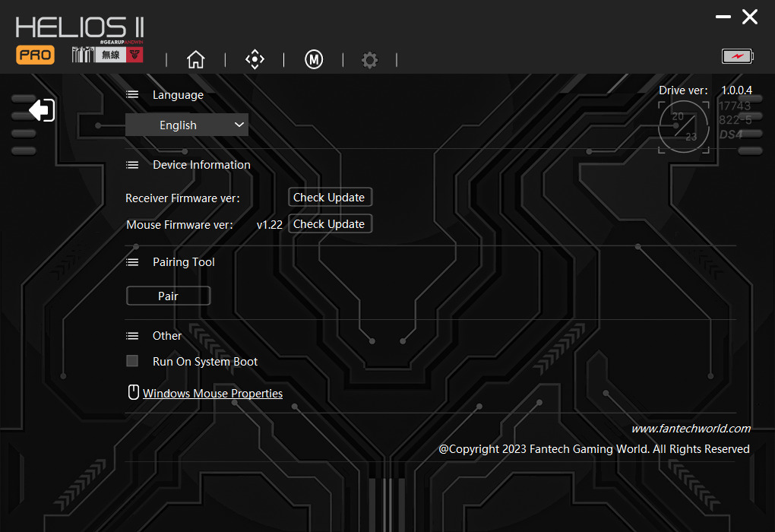
Task: Check Update for Mouse Firmware
Action: (331, 224)
